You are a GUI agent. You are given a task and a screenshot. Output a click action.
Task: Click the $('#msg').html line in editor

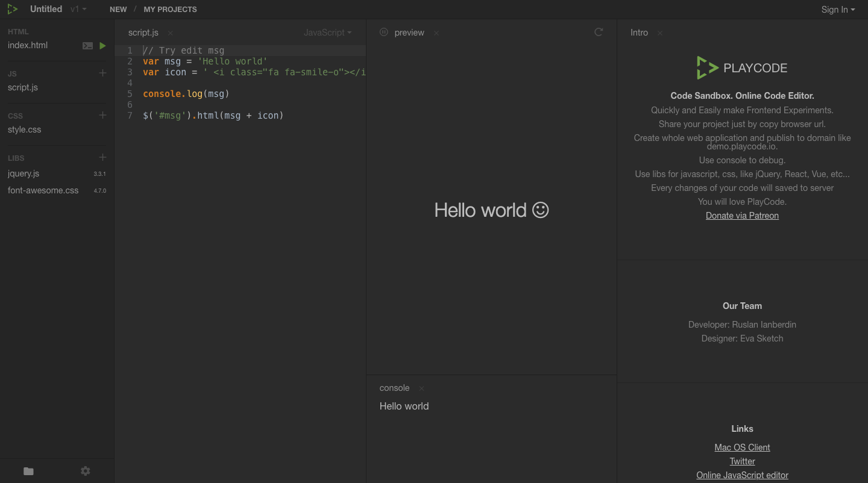(213, 116)
